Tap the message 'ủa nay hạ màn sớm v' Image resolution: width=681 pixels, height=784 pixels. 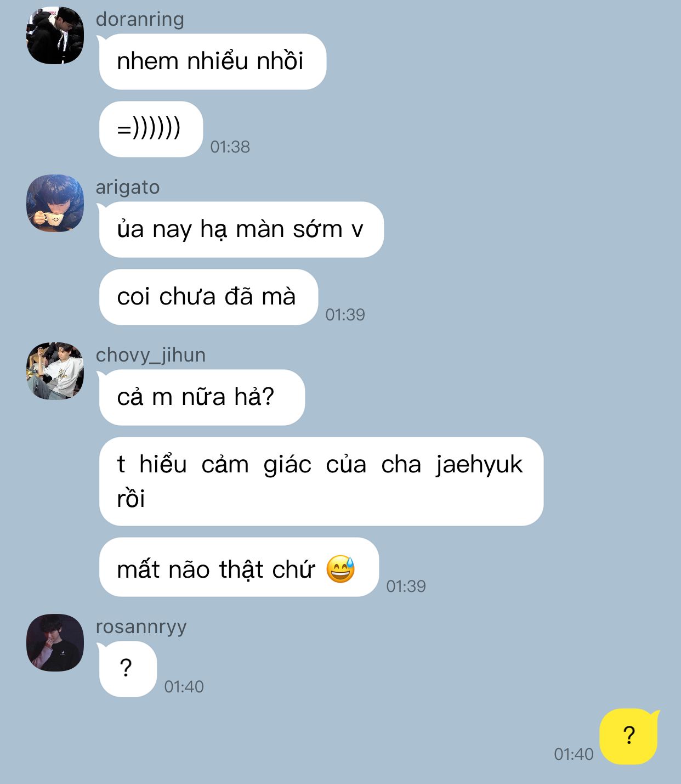(x=241, y=229)
